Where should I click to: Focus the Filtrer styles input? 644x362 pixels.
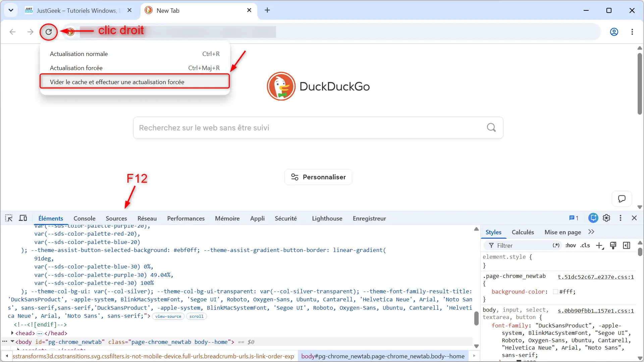(x=523, y=246)
